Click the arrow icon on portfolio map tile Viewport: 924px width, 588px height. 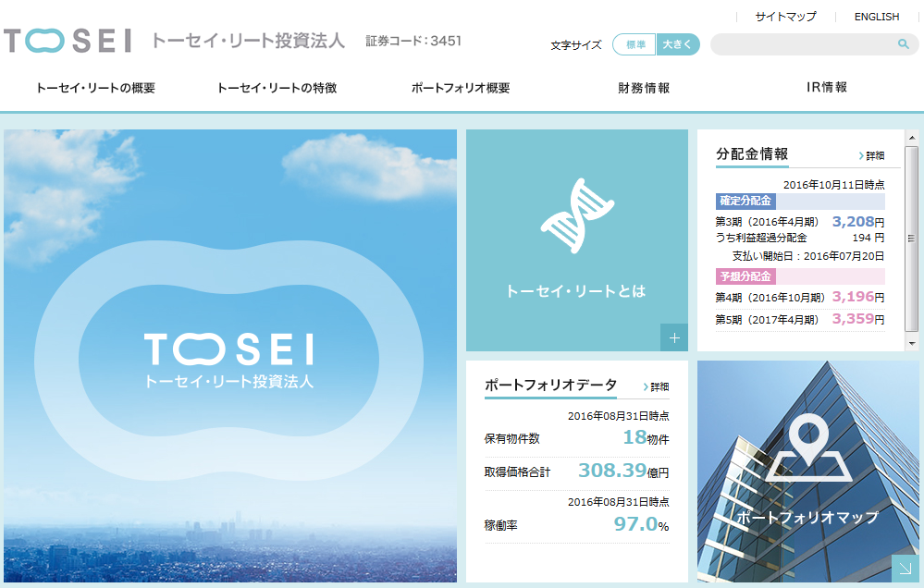point(905,569)
